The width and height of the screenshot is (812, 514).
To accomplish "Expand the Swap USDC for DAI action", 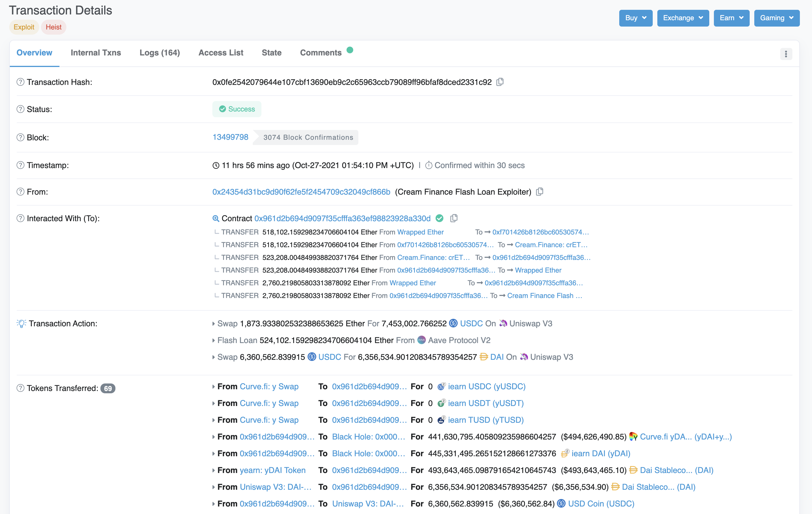I will click(214, 357).
